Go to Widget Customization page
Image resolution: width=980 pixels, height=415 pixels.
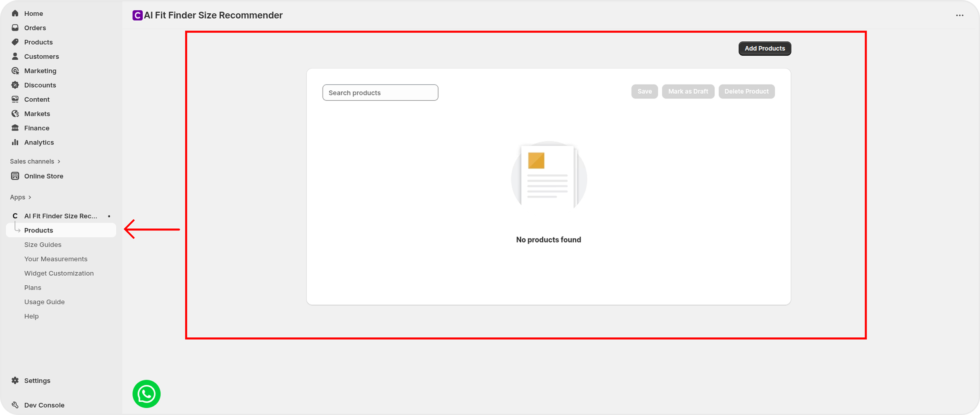click(59, 273)
